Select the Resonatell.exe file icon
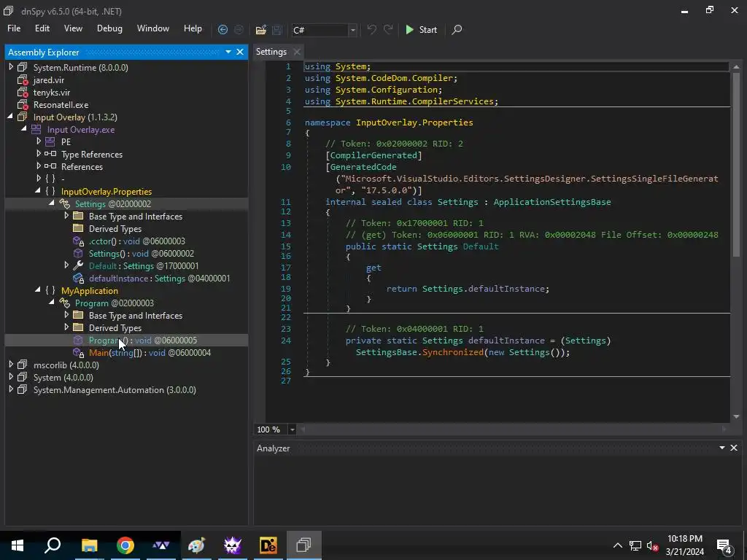Viewport: 747px width, 560px height. [23, 105]
